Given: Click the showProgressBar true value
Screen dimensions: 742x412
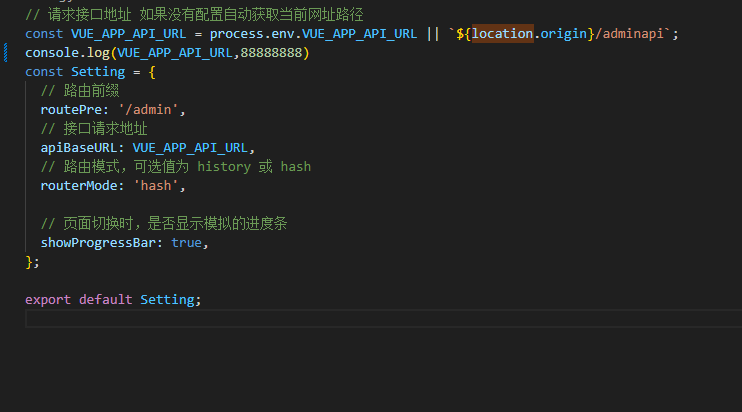Looking at the screenshot, I should pyautogui.click(x=186, y=243).
